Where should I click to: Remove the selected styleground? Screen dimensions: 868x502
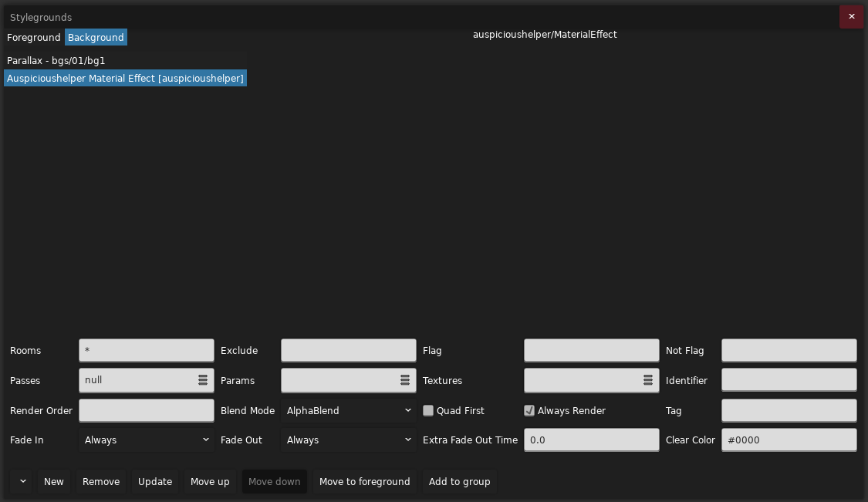[101, 481]
